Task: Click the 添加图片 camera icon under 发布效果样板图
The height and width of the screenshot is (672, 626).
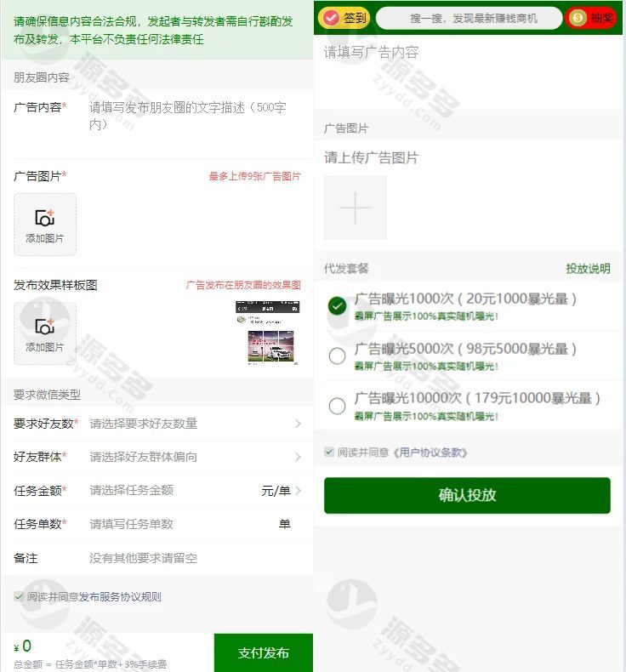Action: (44, 326)
